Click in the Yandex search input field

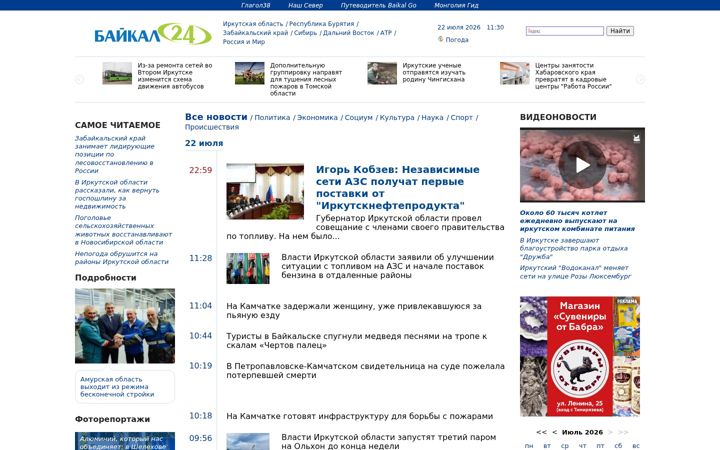tap(564, 31)
